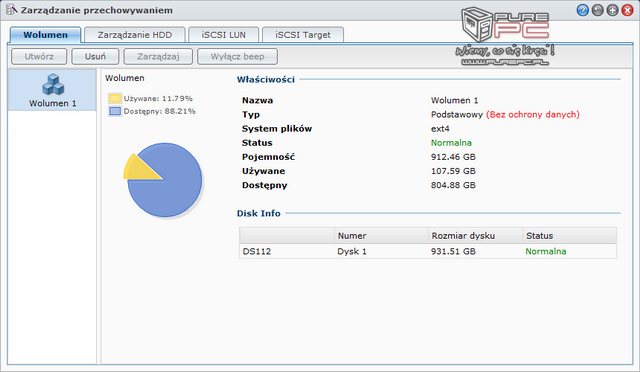Click the gray maximize plus icon
The height and width of the screenshot is (372, 640).
pyautogui.click(x=612, y=10)
